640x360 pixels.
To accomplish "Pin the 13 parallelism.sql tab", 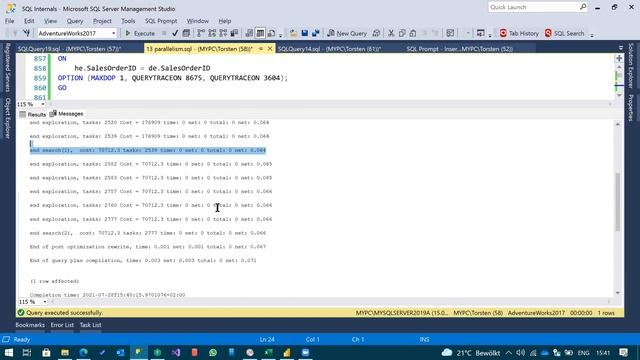I will tap(261, 49).
